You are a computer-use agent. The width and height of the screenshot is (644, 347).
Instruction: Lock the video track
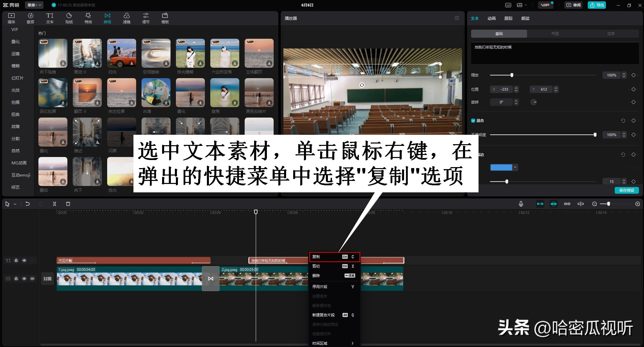[16, 278]
